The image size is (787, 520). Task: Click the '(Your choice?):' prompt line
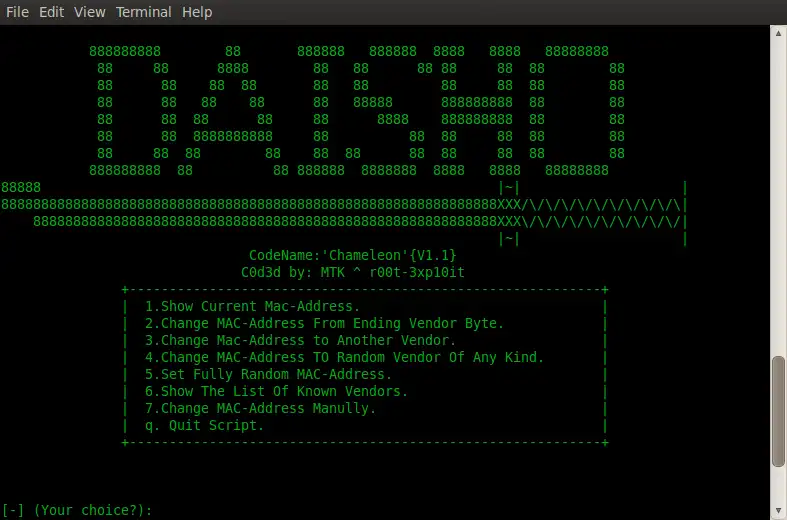(76, 510)
